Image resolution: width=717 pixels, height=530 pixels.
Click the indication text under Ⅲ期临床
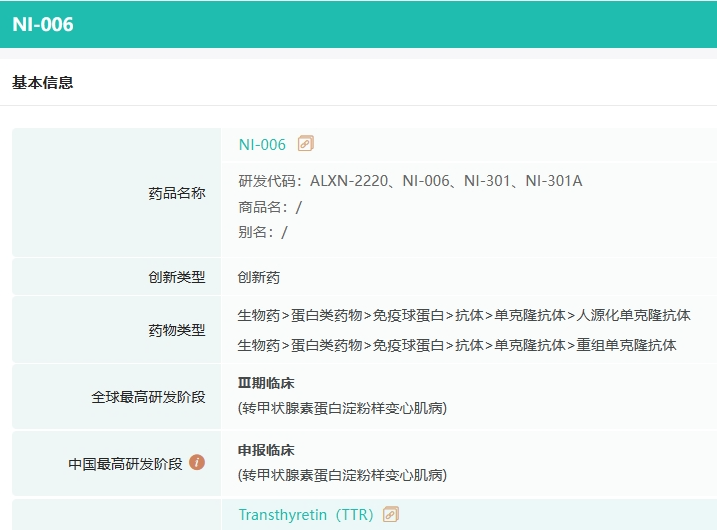click(342, 407)
